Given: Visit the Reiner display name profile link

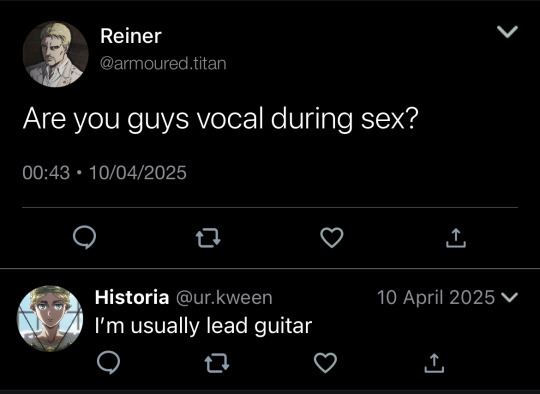Looking at the screenshot, I should pos(131,36).
